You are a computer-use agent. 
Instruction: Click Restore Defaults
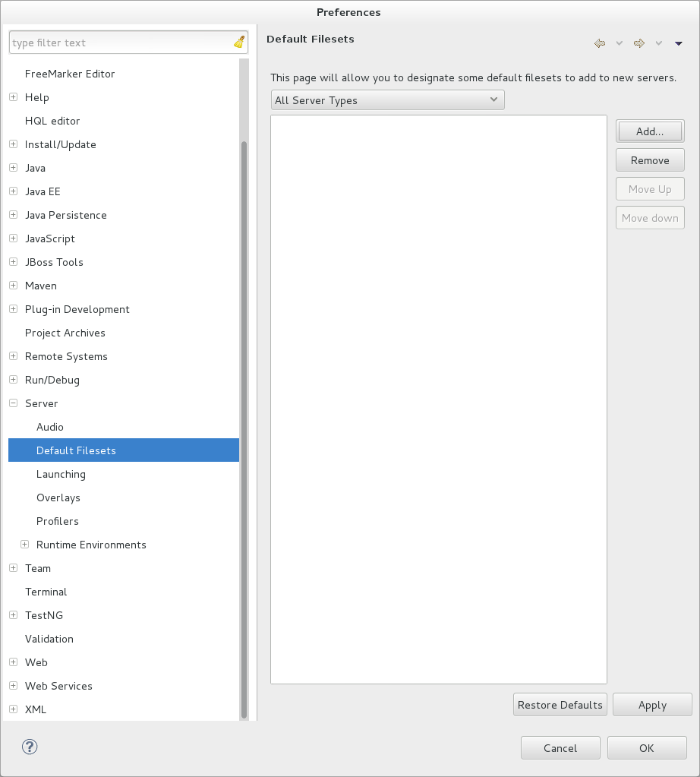coord(560,704)
